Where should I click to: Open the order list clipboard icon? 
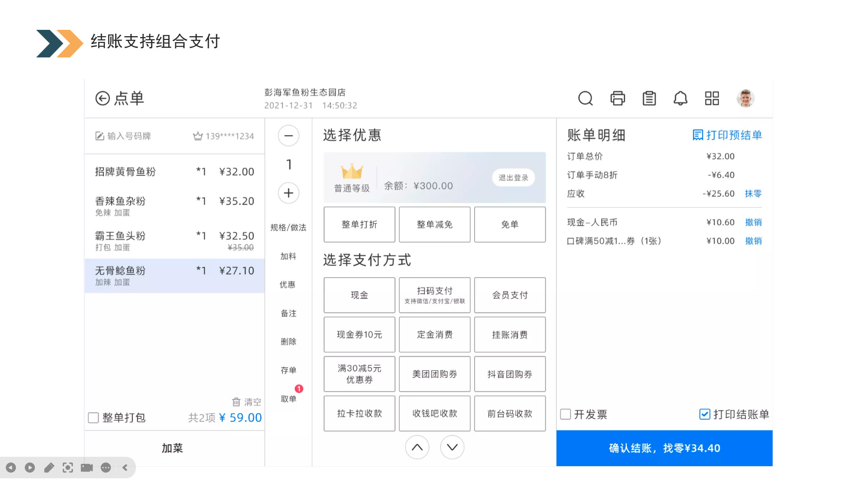point(649,98)
